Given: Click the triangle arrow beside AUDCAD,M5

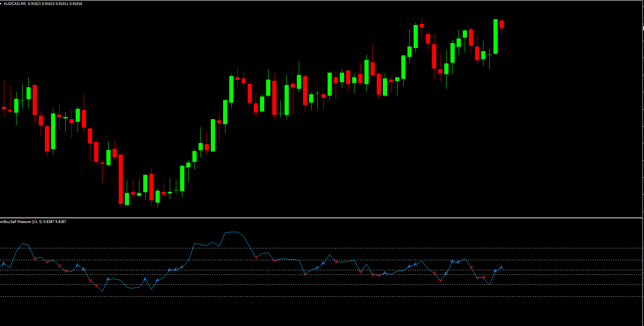Looking at the screenshot, I should (1, 3).
